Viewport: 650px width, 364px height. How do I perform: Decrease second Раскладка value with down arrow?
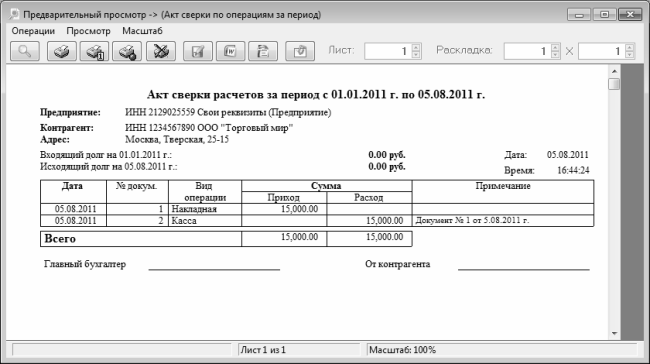point(630,55)
